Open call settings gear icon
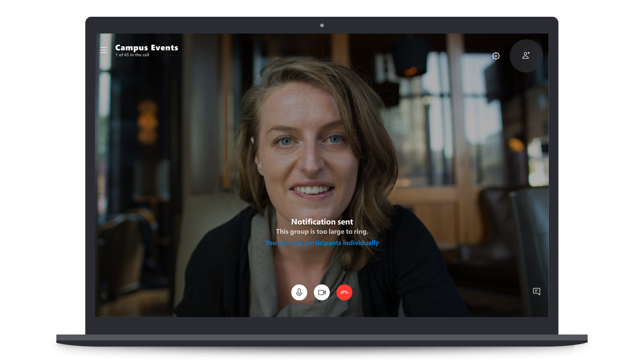Screen dimensions: 644x362 (496, 56)
